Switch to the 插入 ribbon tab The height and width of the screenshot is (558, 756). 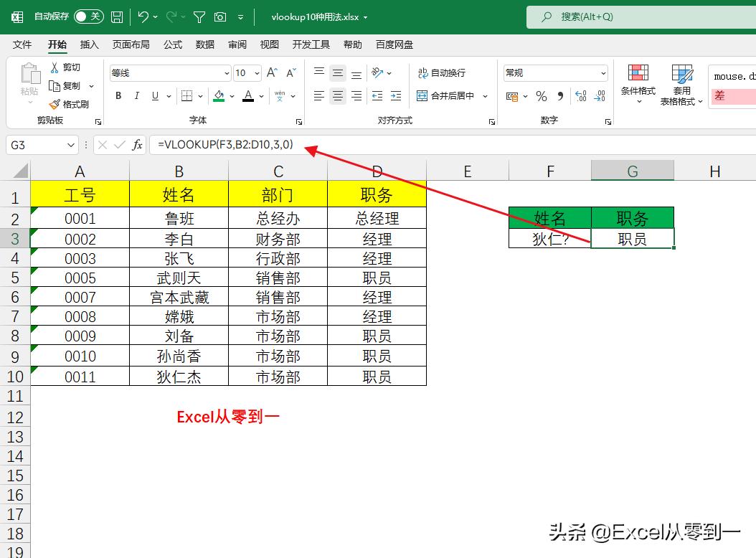(x=89, y=44)
